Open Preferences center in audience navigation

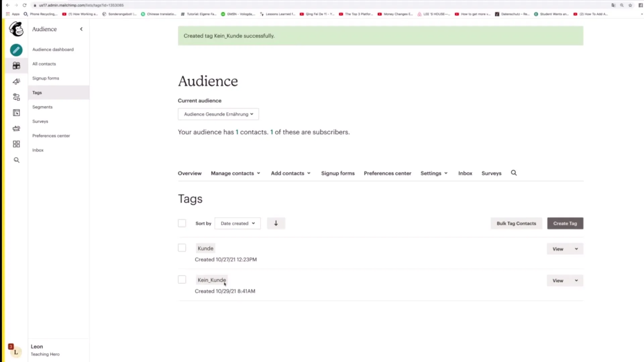click(387, 173)
